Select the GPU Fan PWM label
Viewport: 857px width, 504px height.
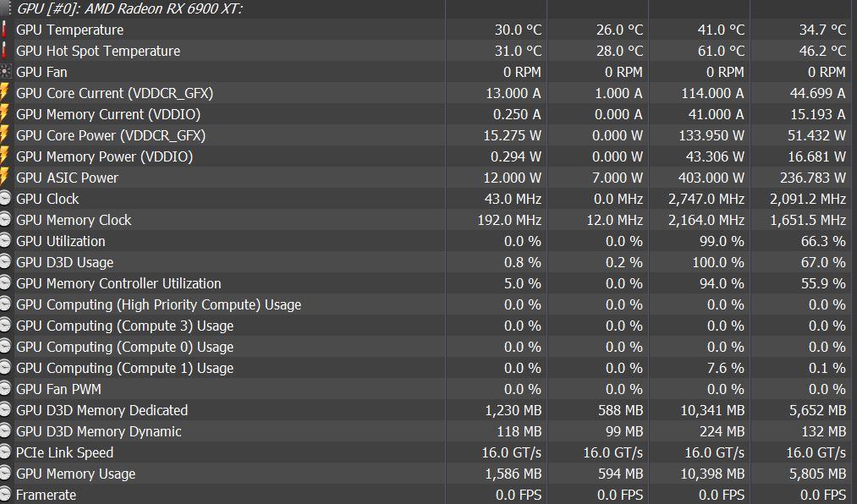[x=58, y=389]
